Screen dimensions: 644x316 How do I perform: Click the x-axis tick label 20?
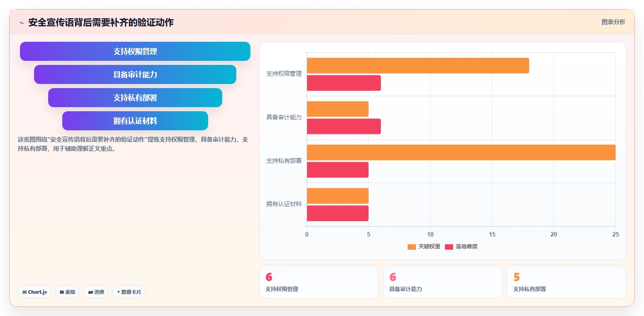554,234
